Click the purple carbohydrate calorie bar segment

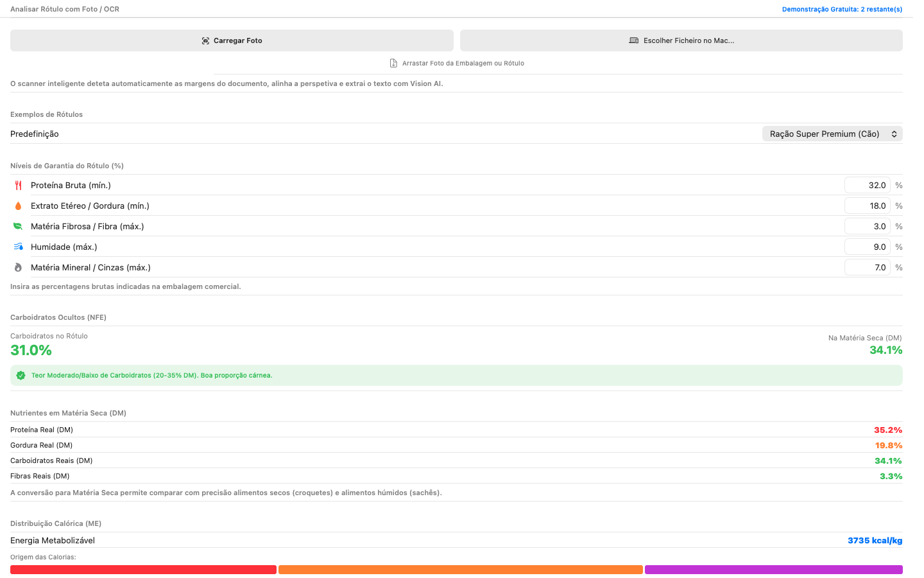(x=774, y=570)
